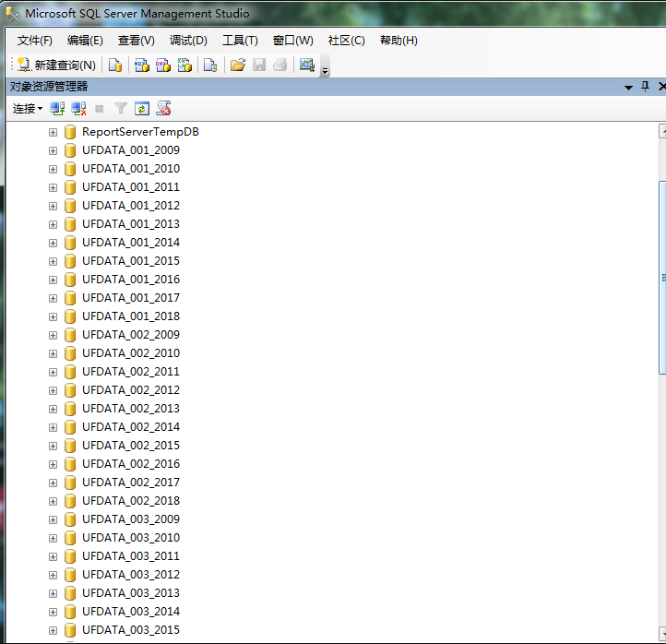Viewport: 666px width, 644px height.
Task: Open the Connect (连接) dropdown
Action: [x=28, y=109]
